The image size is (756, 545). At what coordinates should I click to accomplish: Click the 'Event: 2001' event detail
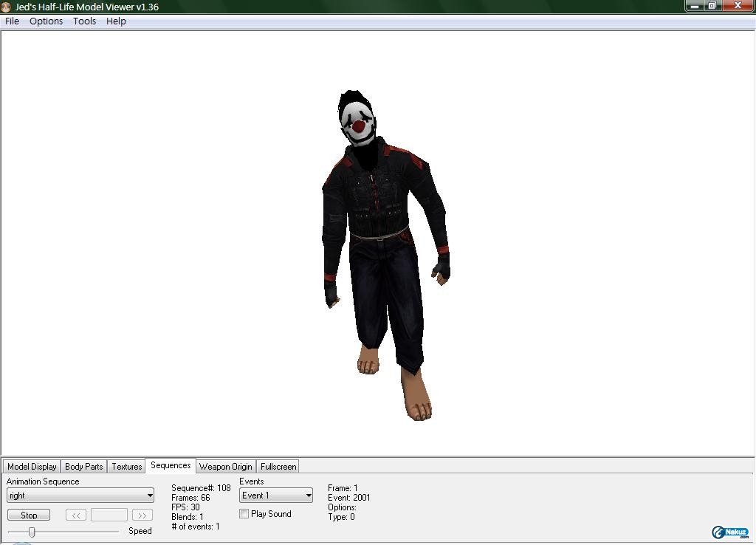(x=349, y=498)
